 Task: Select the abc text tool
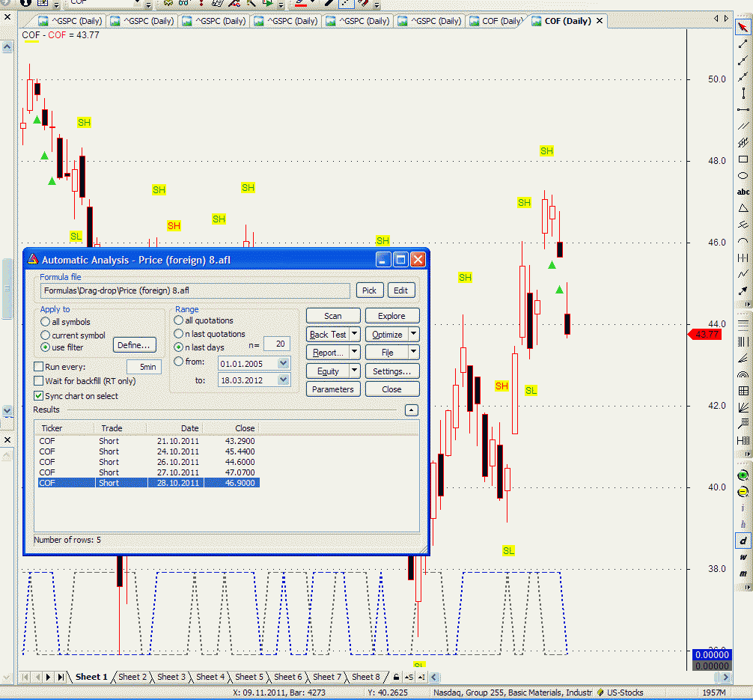743,192
